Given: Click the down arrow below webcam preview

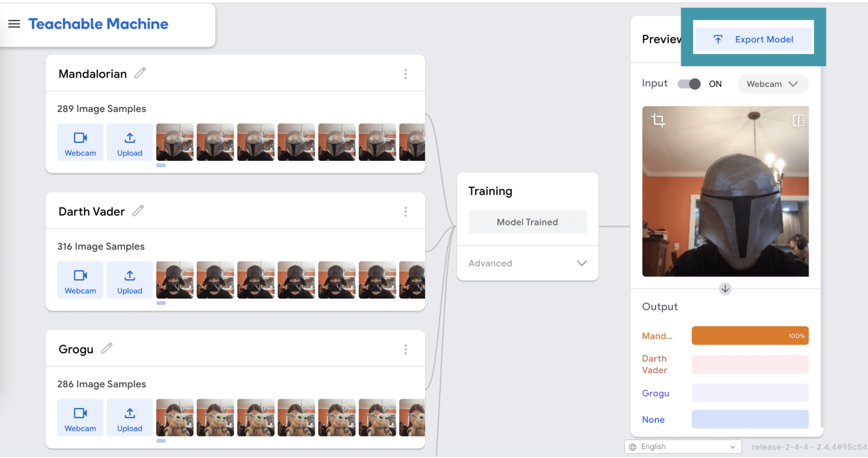Looking at the screenshot, I should coord(725,289).
